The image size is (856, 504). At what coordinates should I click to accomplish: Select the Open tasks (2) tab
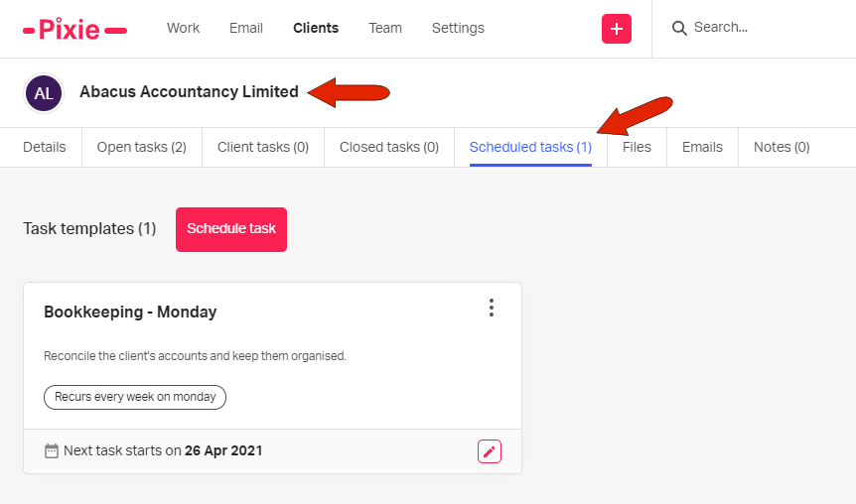point(141,147)
